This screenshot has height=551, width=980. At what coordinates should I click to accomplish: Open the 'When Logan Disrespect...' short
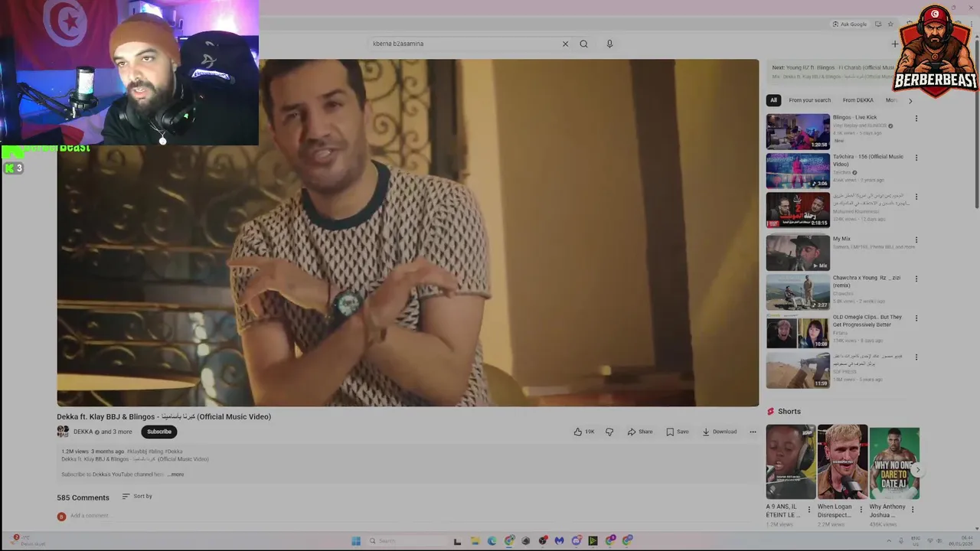click(842, 462)
